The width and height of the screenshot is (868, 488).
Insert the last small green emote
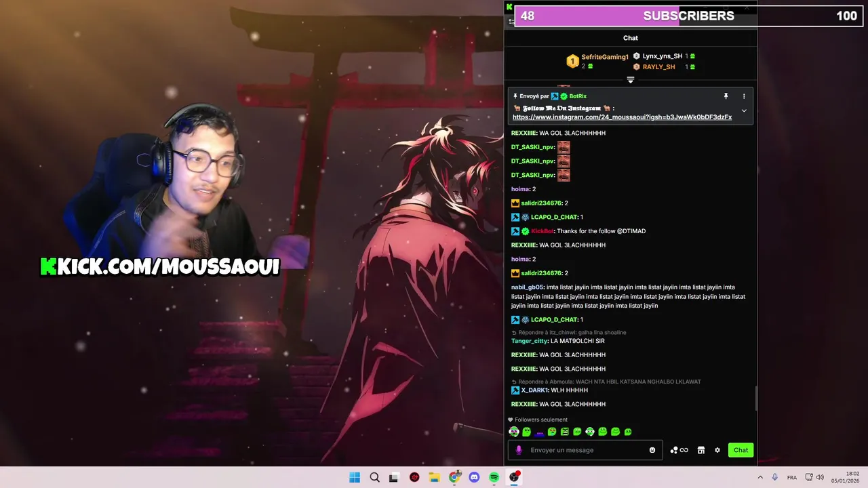point(628,432)
